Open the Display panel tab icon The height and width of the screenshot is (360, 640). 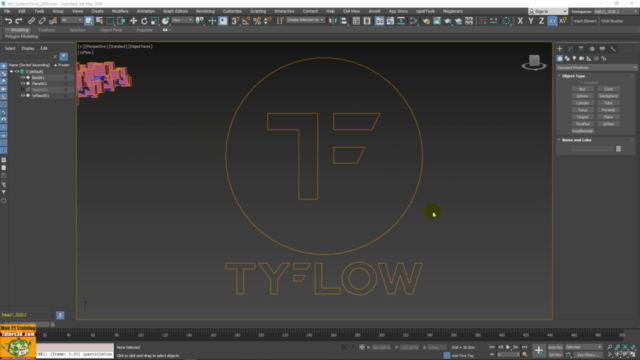click(x=602, y=49)
